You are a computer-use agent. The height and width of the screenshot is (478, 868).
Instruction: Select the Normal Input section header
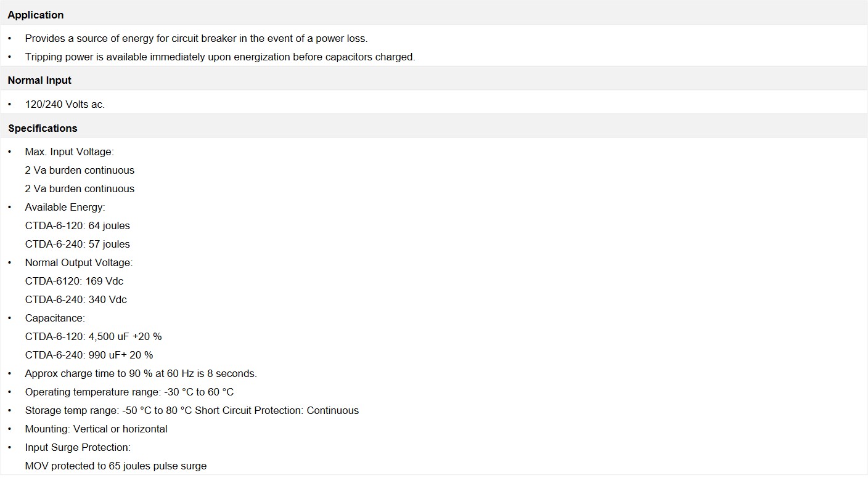tap(433, 79)
